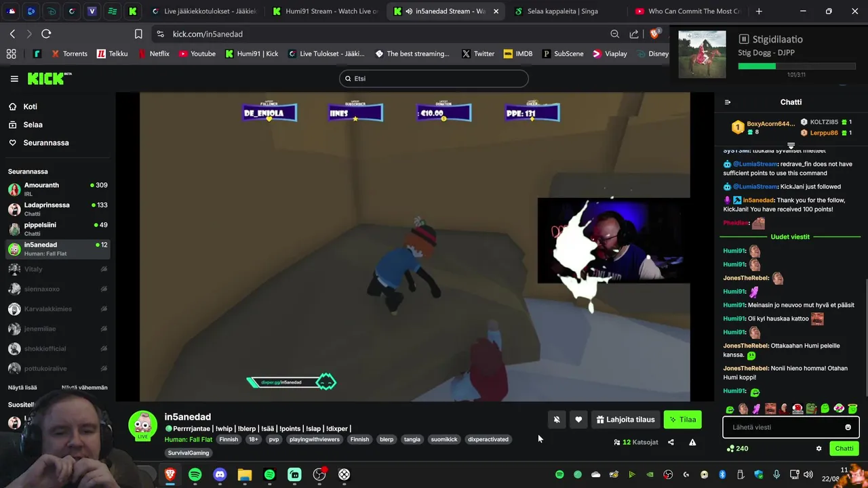Click the KICK logo

(x=49, y=79)
